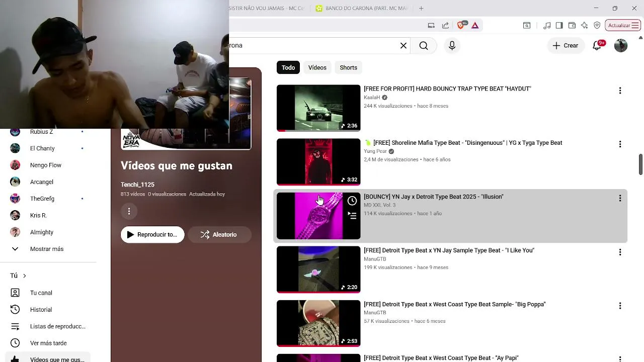The image size is (644, 362).
Task: Open Tenchi_1125 channel link
Action: pyautogui.click(x=137, y=185)
